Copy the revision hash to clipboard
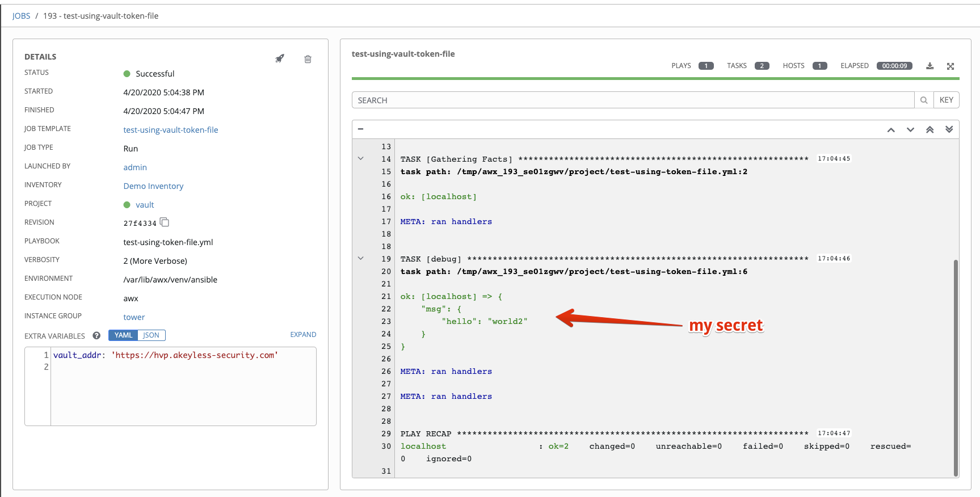Image resolution: width=980 pixels, height=497 pixels. pyautogui.click(x=165, y=222)
